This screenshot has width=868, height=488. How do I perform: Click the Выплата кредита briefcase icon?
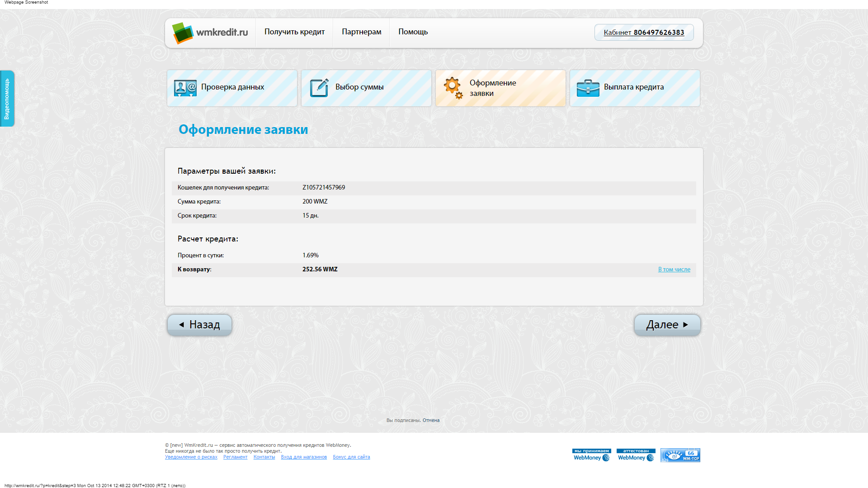pos(588,88)
